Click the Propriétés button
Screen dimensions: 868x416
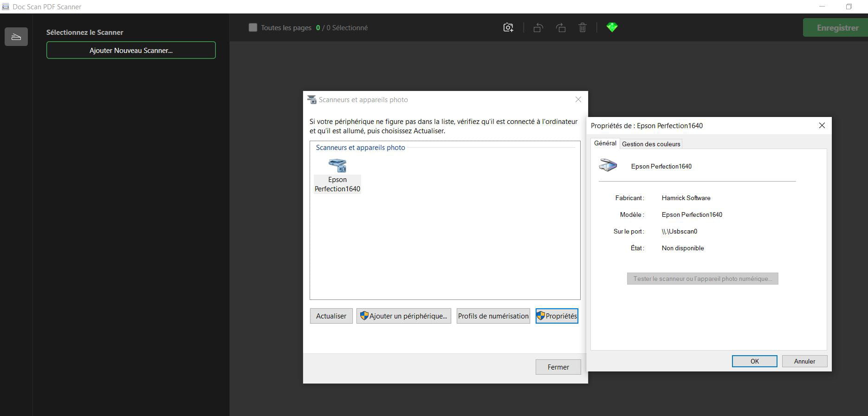pos(557,316)
